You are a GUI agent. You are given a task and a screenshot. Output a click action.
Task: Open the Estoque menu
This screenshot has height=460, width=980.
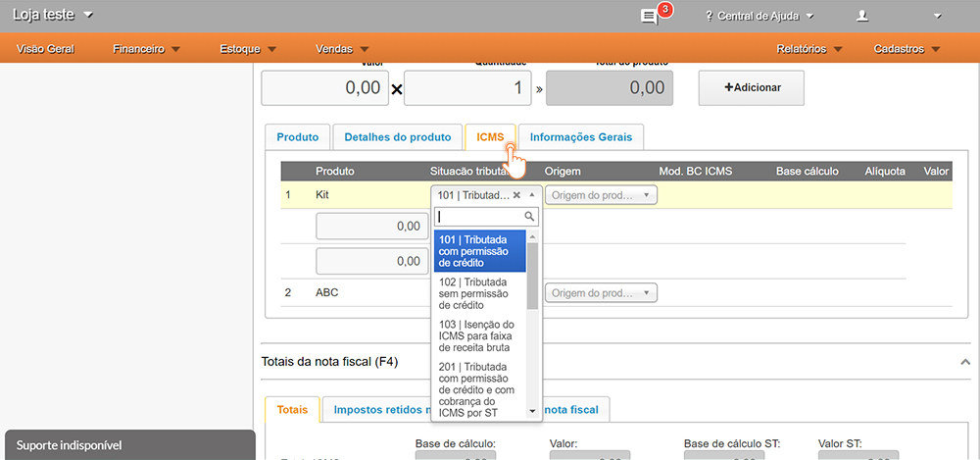coord(248,48)
